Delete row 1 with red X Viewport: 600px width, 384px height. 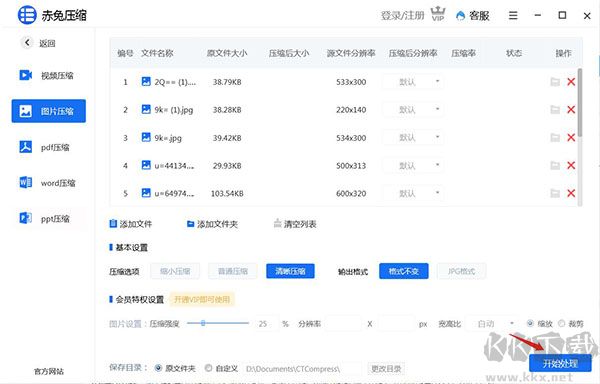571,81
